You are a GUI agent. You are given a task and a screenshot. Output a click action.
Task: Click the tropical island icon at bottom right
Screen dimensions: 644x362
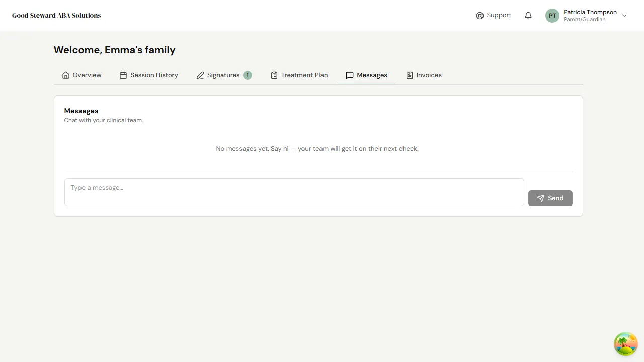(x=625, y=344)
